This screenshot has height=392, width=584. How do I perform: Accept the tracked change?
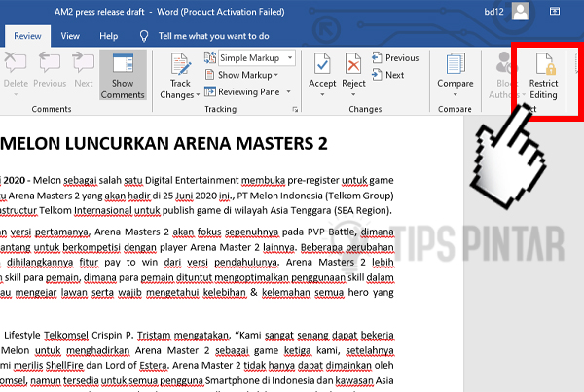coord(322,70)
